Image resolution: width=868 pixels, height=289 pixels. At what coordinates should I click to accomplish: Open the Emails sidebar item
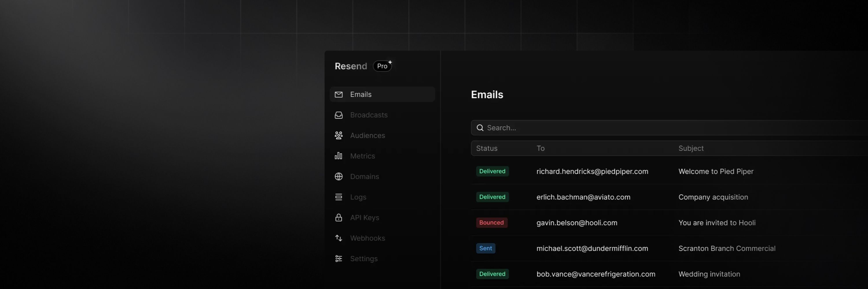coord(382,95)
